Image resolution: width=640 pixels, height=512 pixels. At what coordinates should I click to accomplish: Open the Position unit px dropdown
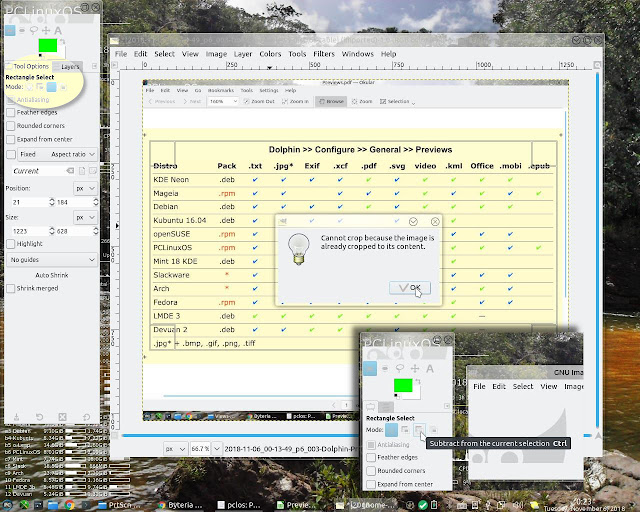point(85,188)
